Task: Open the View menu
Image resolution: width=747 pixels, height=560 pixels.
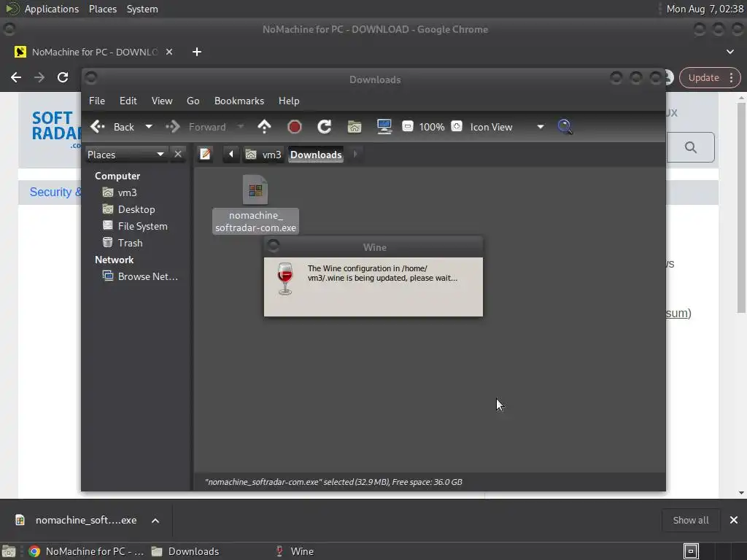Action: tap(162, 101)
